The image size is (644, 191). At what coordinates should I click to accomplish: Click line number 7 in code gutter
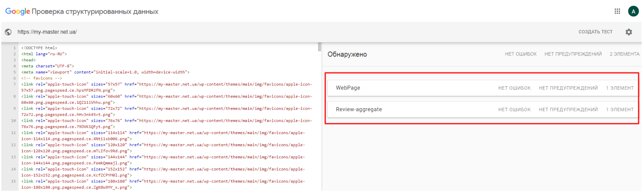click(x=14, y=84)
